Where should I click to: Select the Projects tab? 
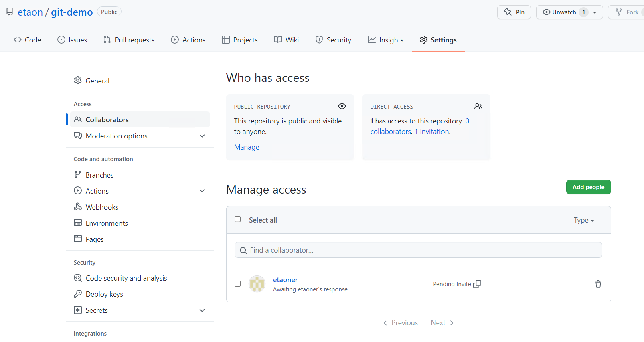pyautogui.click(x=240, y=40)
